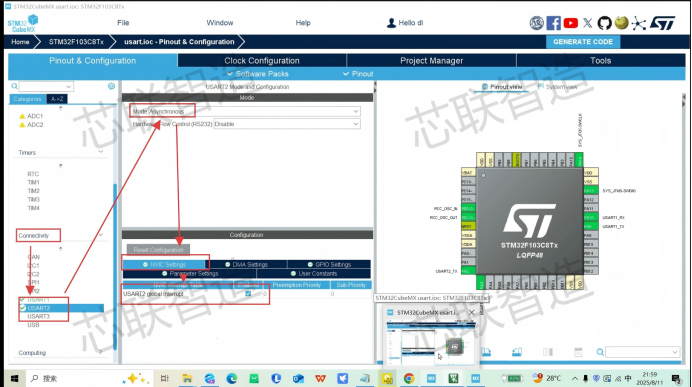This screenshot has height=387, width=692.
Task: Go to the Home breadcrumb
Action: 20,42
